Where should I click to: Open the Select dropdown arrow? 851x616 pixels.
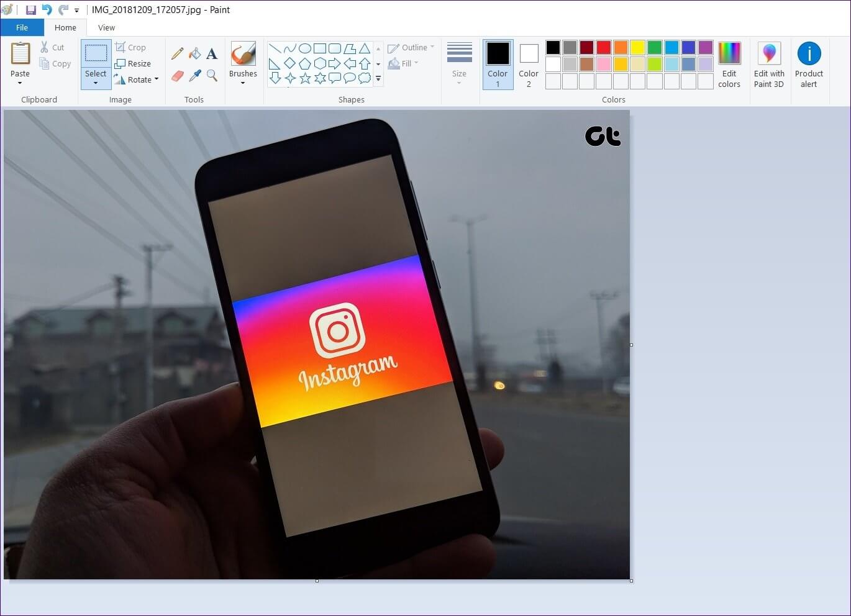[96, 83]
